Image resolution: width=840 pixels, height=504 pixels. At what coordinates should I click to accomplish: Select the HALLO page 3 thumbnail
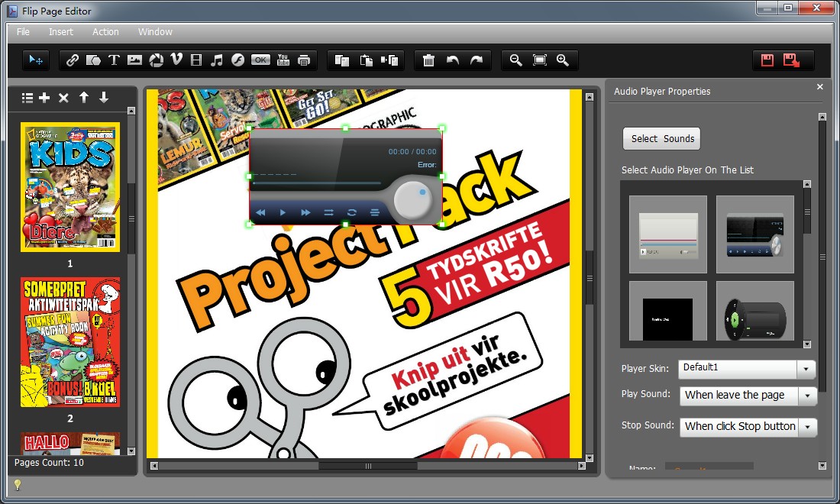pos(70,444)
